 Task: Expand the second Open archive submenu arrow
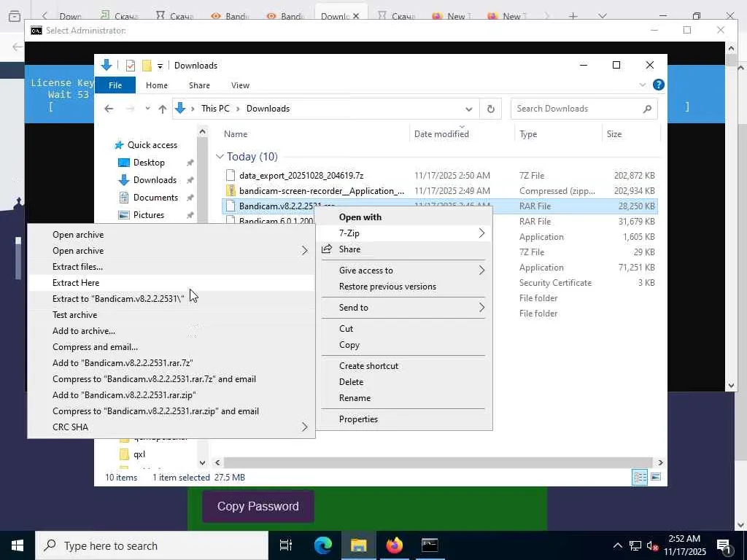click(x=304, y=251)
